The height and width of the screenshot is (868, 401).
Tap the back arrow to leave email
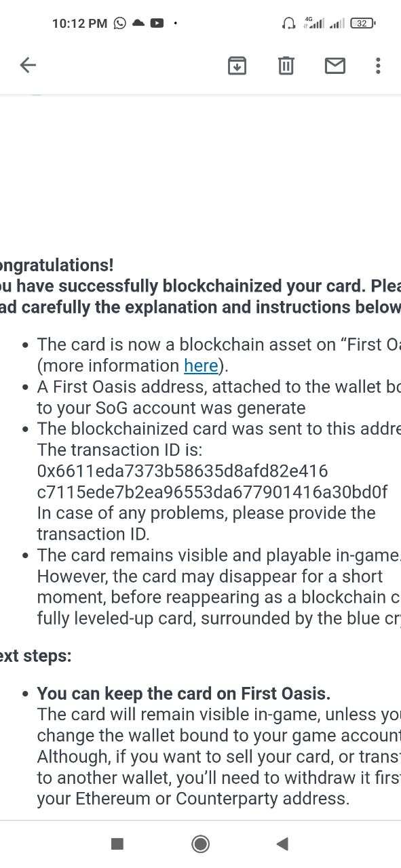[x=28, y=65]
